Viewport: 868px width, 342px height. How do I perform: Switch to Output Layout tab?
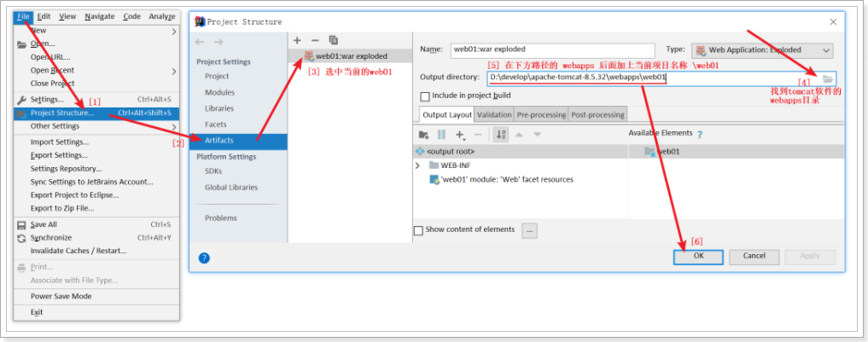[x=446, y=114]
